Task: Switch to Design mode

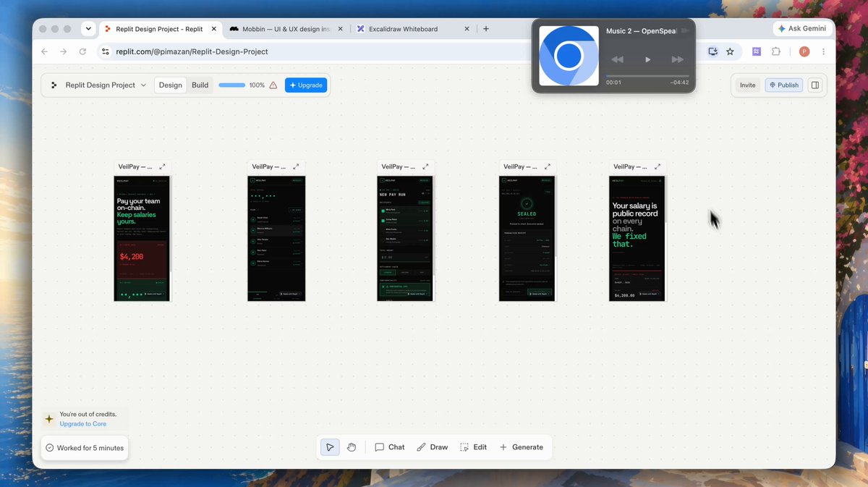Action: [171, 85]
